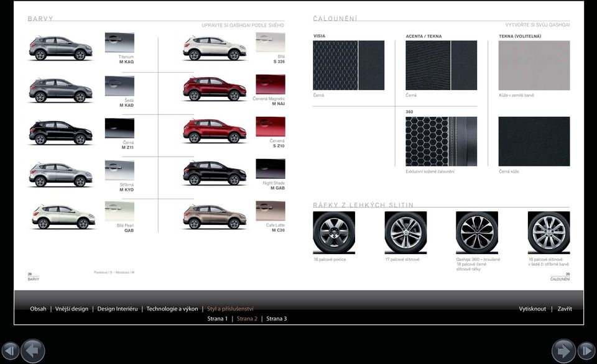Click the text VYTVOŘTE SI SVŮJ QASHQAI
The height and width of the screenshot is (364, 597).
click(537, 25)
